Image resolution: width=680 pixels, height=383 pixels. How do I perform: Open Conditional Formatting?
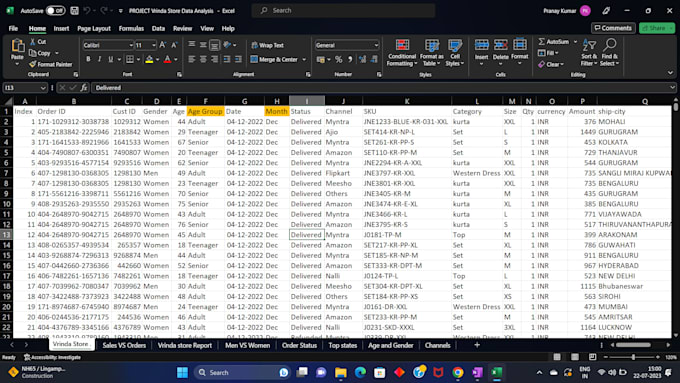[402, 52]
